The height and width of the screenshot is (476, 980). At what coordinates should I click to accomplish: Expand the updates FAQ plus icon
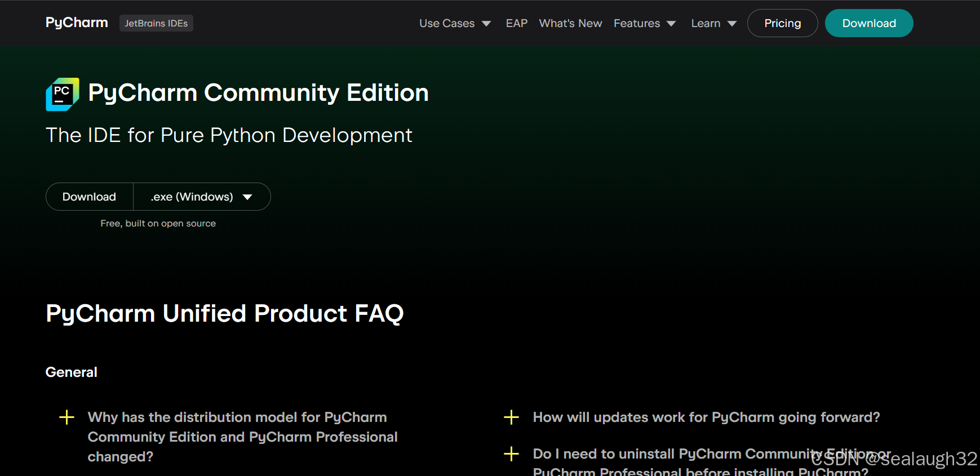click(511, 417)
